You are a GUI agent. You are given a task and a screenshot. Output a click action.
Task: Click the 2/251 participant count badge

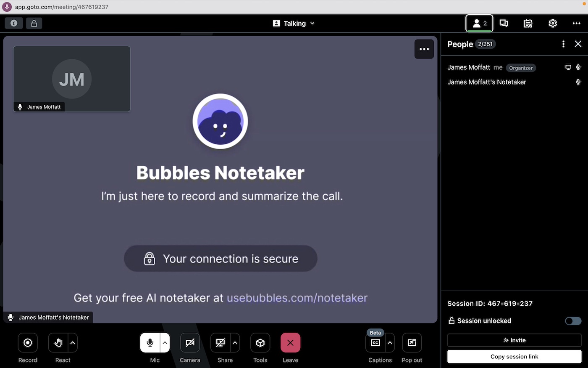click(x=485, y=44)
